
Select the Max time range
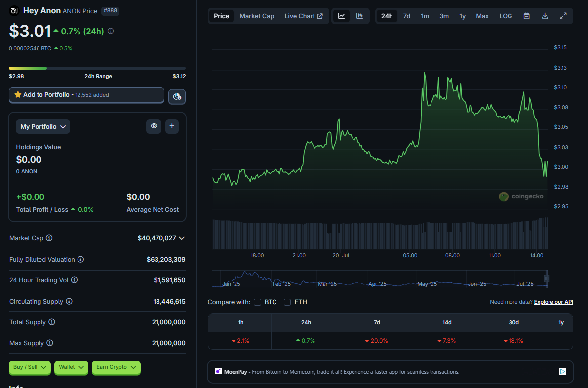click(x=482, y=16)
